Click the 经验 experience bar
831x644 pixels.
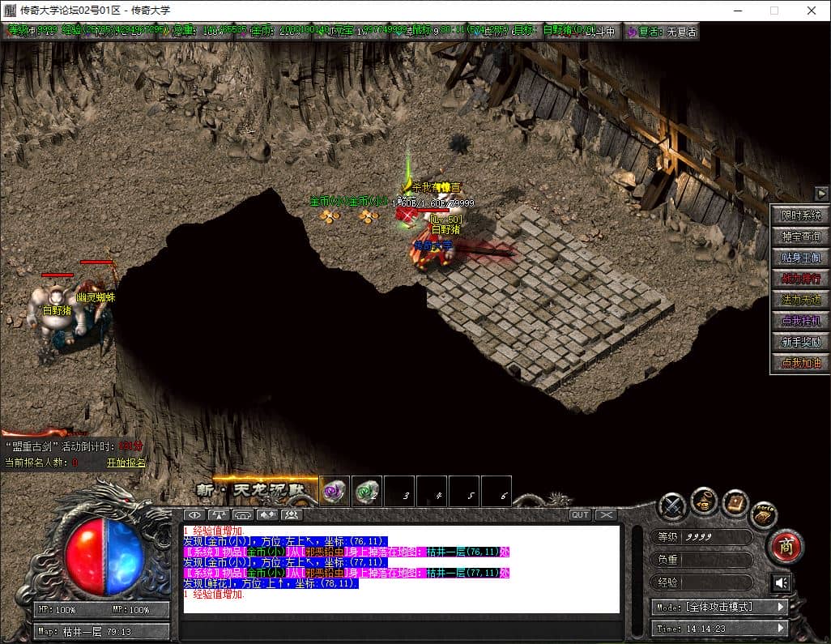tap(701, 582)
